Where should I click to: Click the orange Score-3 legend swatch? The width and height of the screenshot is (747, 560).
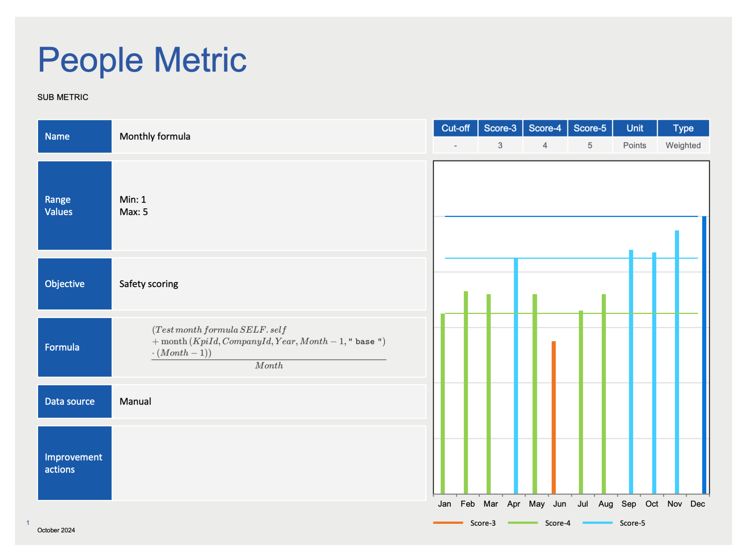(448, 523)
